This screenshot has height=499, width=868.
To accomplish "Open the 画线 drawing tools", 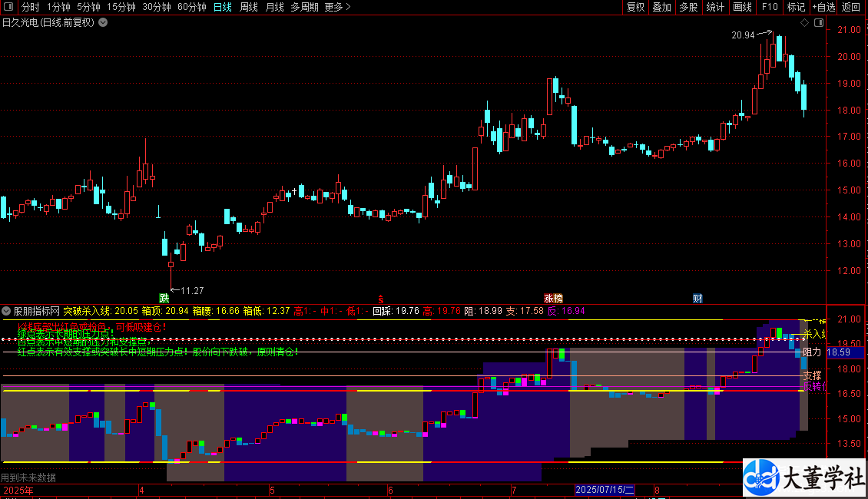I will tap(742, 7).
